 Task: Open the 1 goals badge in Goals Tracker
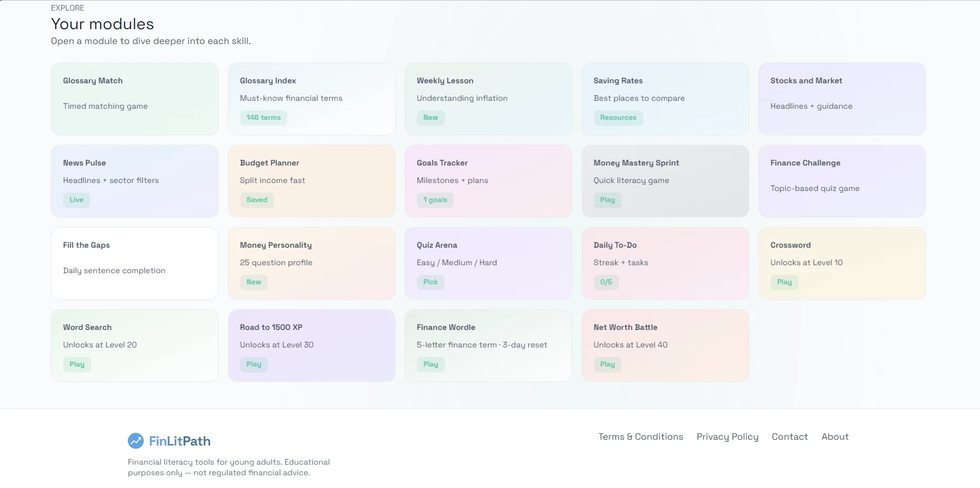[x=435, y=200]
